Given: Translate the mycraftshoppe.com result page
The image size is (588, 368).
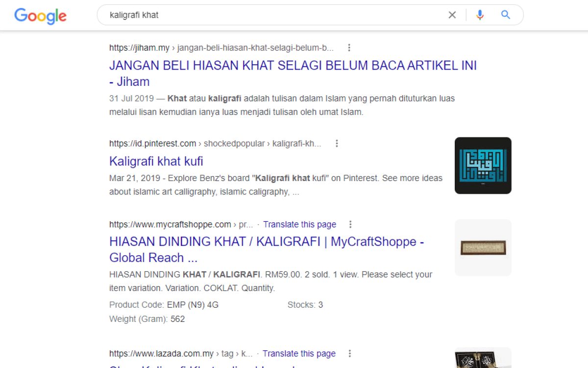Looking at the screenshot, I should click(x=299, y=224).
